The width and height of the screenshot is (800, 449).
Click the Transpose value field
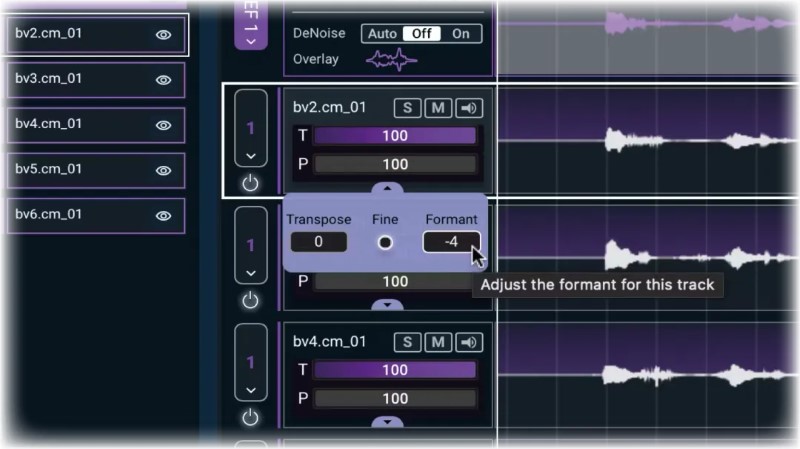[318, 242]
